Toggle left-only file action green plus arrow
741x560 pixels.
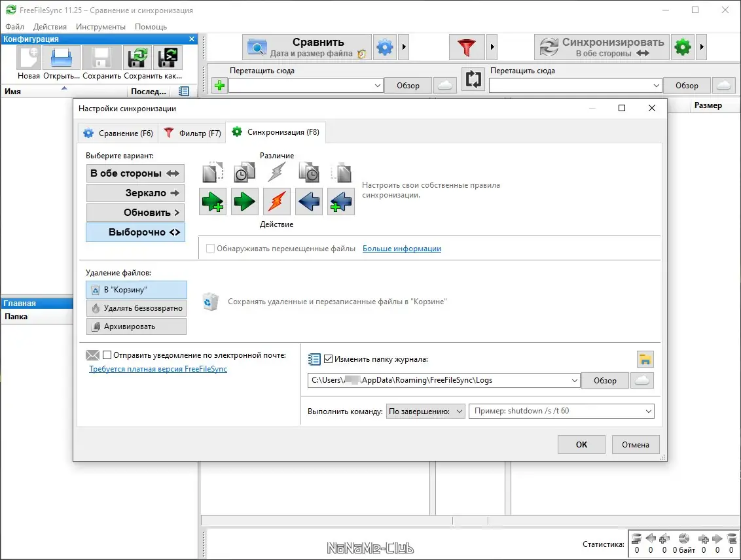pyautogui.click(x=213, y=201)
